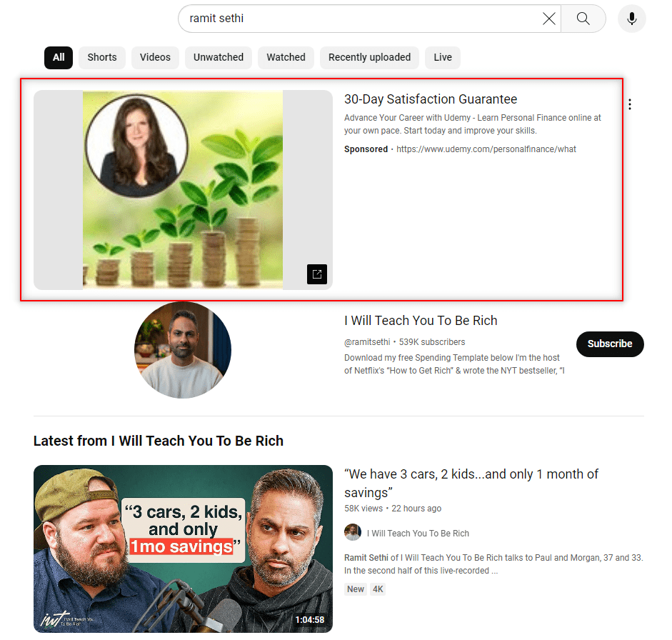The image size is (672, 640).
Task: Click the search magnifier icon
Action: point(583,19)
